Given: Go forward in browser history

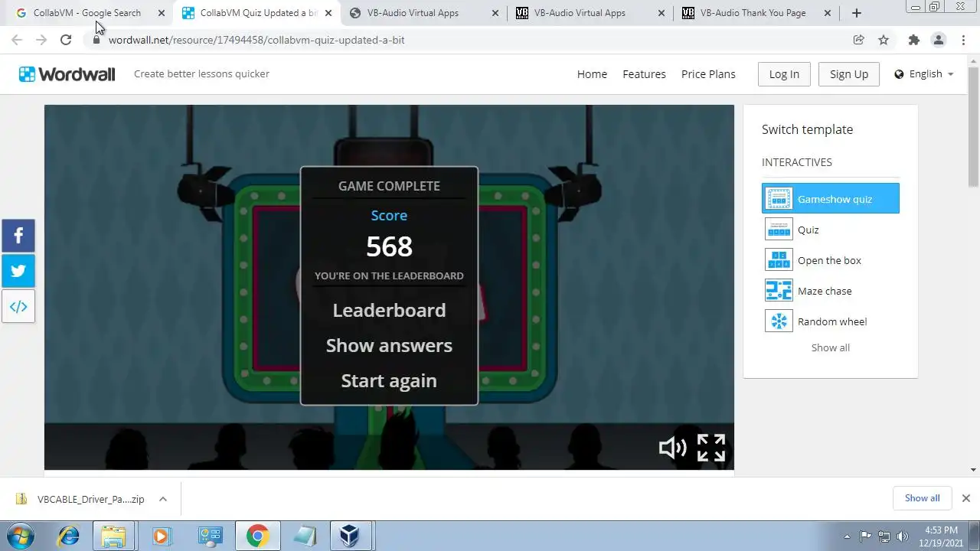Looking at the screenshot, I should tap(41, 40).
